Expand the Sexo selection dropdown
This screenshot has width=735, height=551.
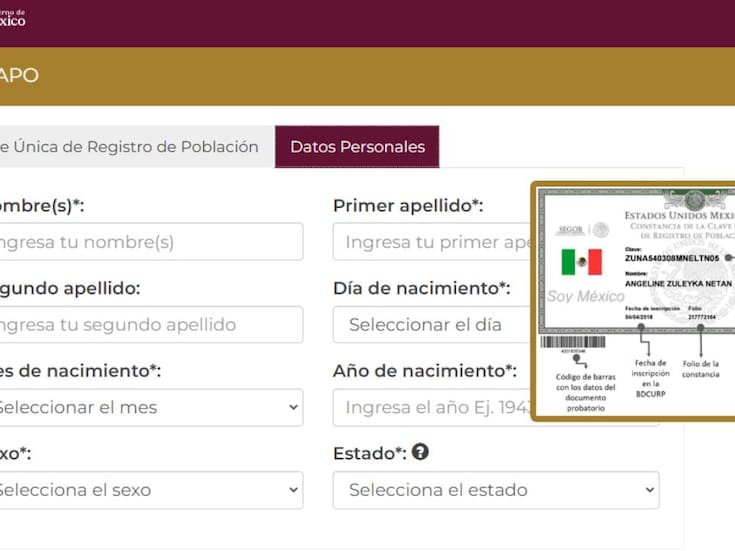[150, 490]
